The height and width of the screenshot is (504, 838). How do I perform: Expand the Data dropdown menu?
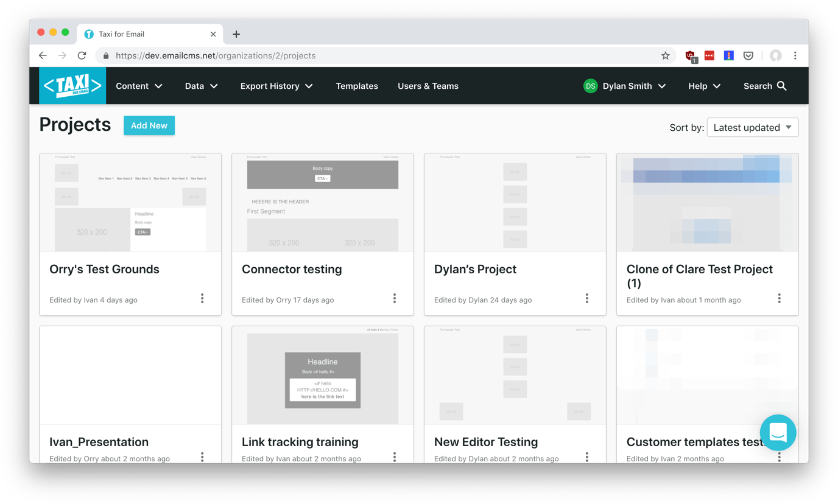coord(202,86)
